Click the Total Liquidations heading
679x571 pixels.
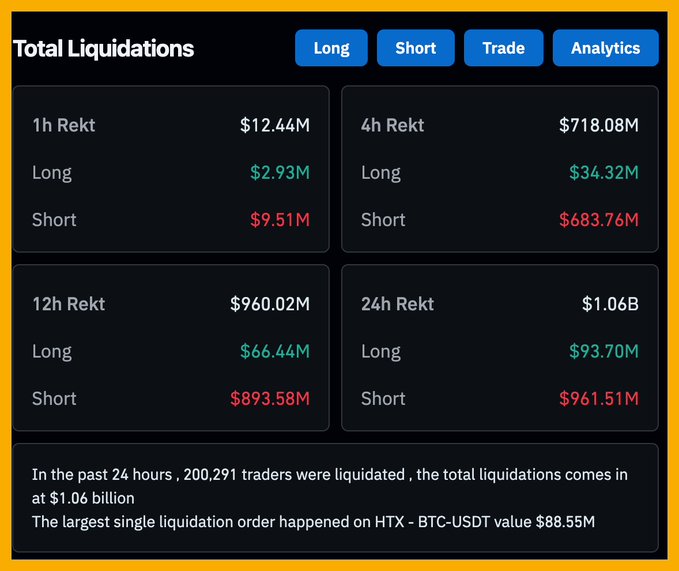pyautogui.click(x=103, y=48)
